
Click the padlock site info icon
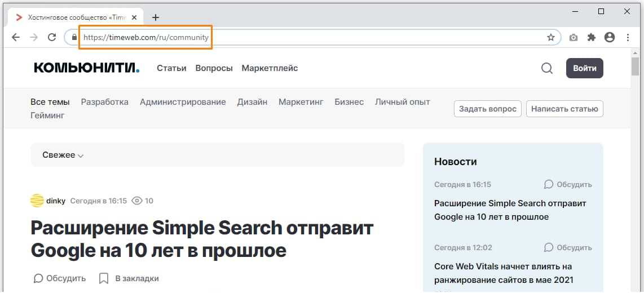click(x=74, y=38)
